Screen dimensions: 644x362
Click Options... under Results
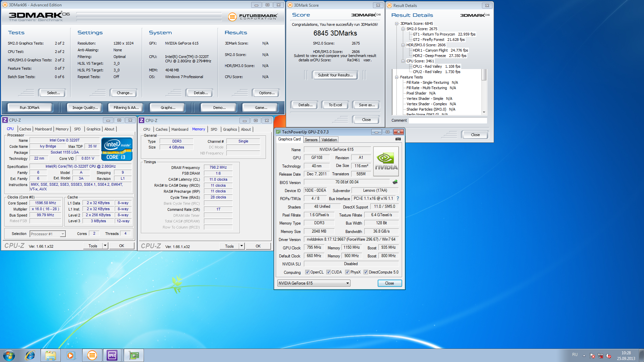point(266,93)
